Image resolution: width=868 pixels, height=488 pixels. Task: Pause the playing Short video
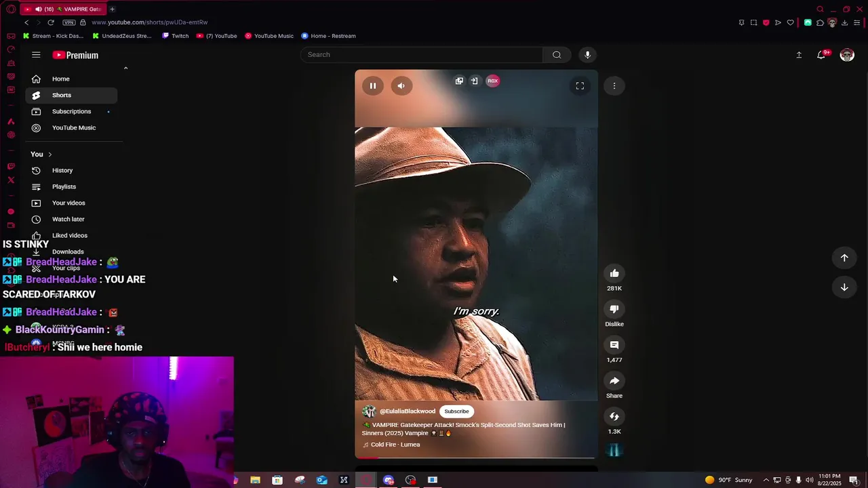[372, 85]
